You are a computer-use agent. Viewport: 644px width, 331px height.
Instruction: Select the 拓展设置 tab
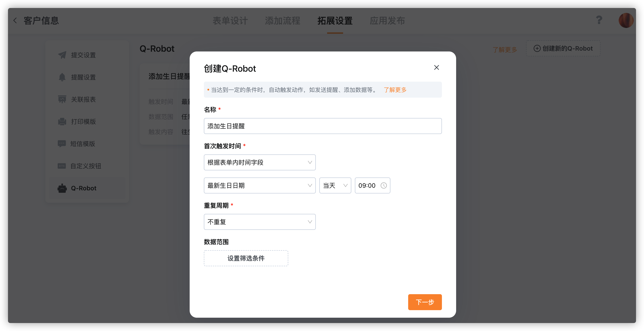pos(335,20)
